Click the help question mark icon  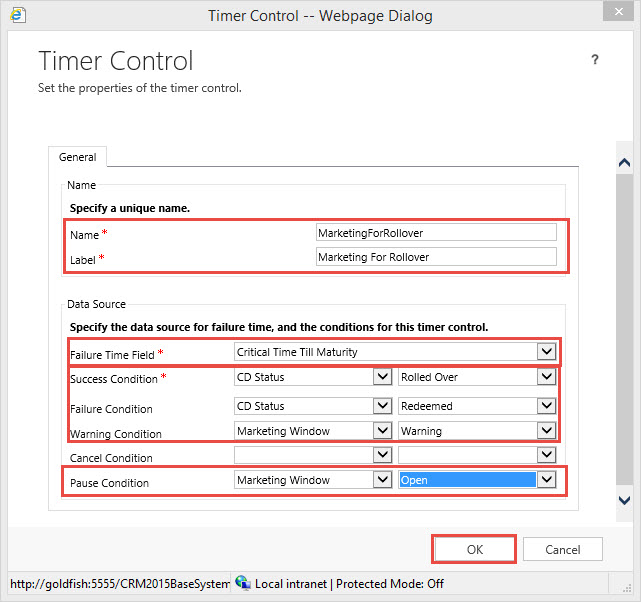point(595,60)
